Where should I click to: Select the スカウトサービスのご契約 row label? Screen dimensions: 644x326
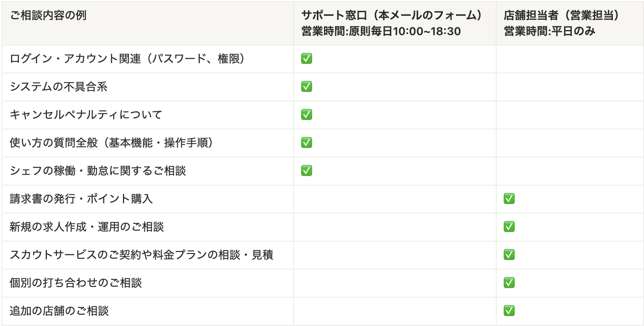click(141, 255)
